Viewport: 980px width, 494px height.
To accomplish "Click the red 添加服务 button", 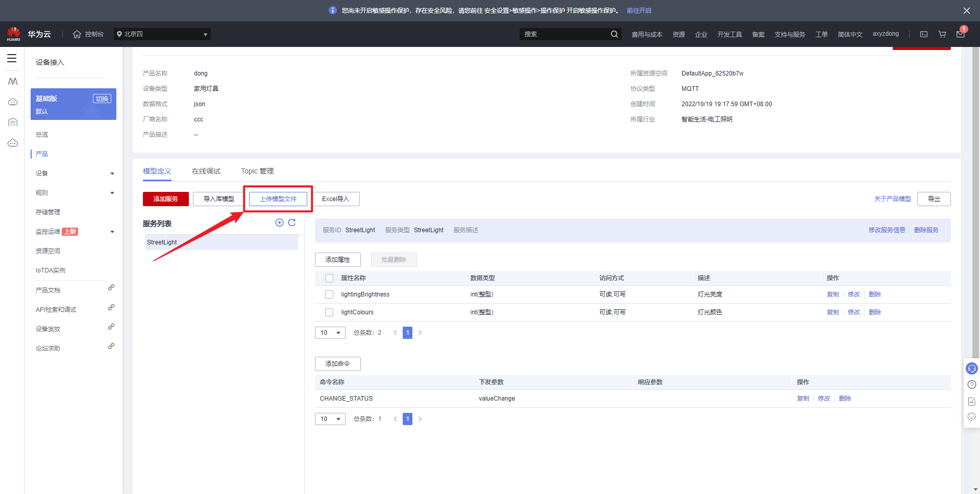I will click(x=166, y=199).
